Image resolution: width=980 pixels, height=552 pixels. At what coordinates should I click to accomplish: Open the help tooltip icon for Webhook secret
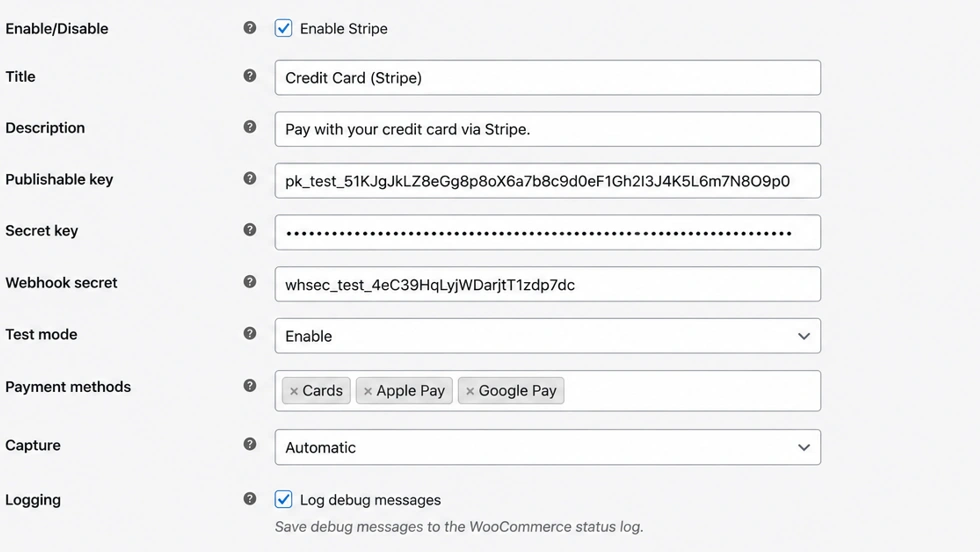(x=249, y=281)
